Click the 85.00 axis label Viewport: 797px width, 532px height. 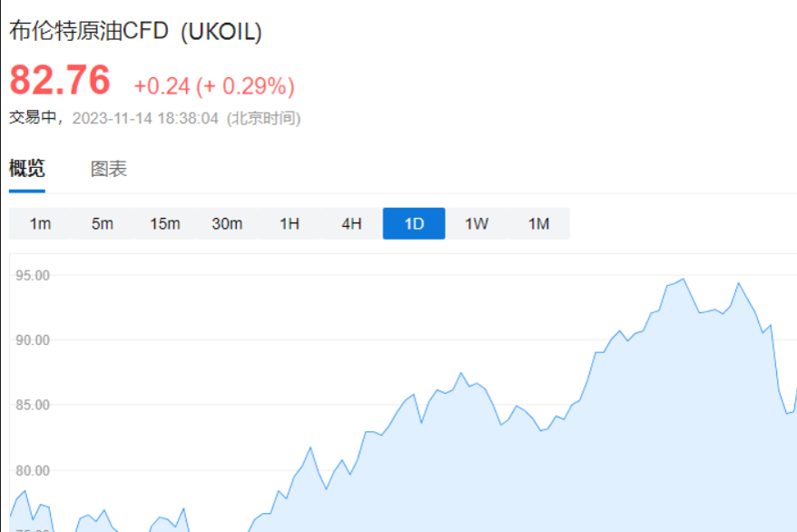pos(33,405)
